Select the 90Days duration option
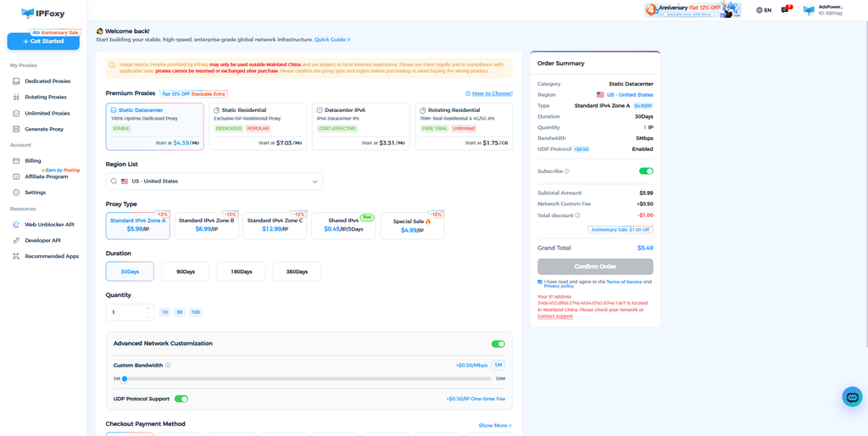 click(x=186, y=271)
